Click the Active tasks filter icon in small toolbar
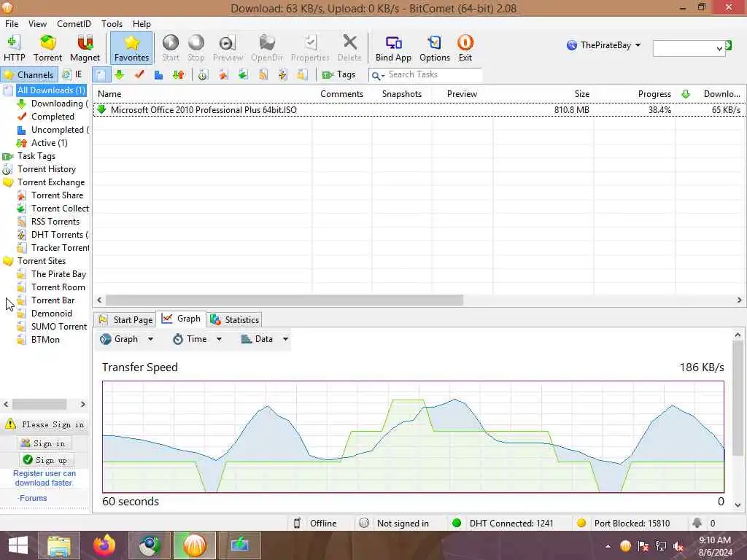The width and height of the screenshot is (747, 560). coord(179,75)
